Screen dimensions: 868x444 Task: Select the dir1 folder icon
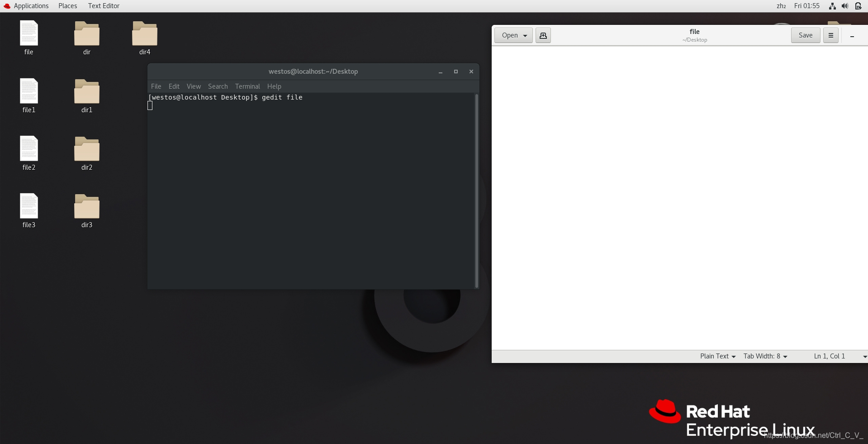[87, 91]
